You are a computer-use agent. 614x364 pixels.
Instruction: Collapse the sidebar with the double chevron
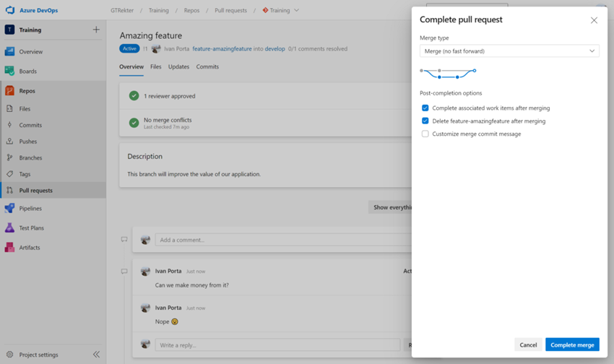[96, 355]
